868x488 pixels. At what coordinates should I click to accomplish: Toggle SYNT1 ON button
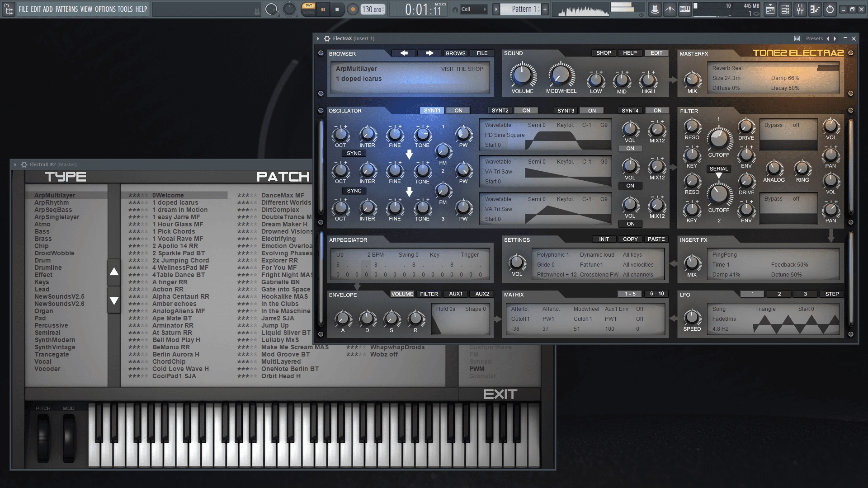pos(458,111)
